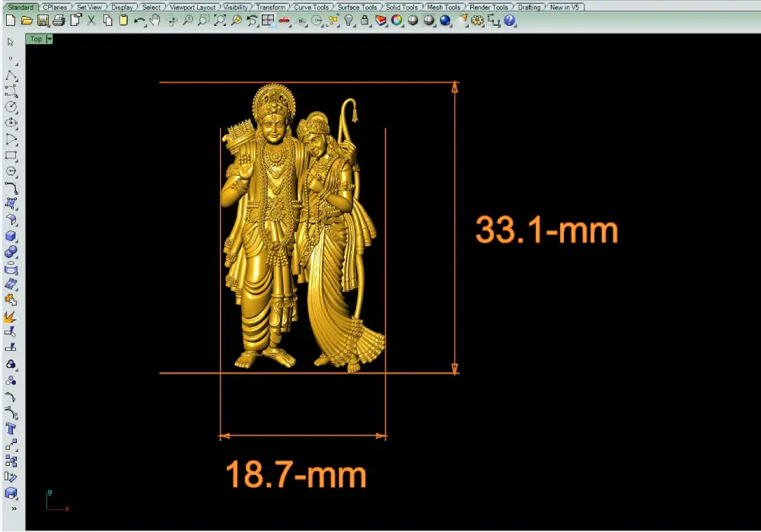Switch to Shaded viewport sphere icon
This screenshot has height=532, width=761.
tap(413, 21)
